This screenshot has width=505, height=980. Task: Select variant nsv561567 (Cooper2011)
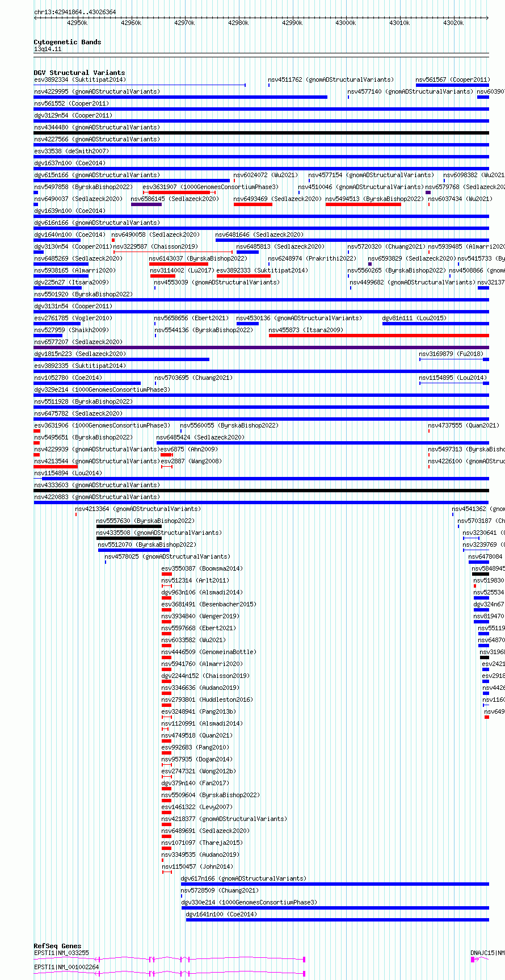click(453, 80)
